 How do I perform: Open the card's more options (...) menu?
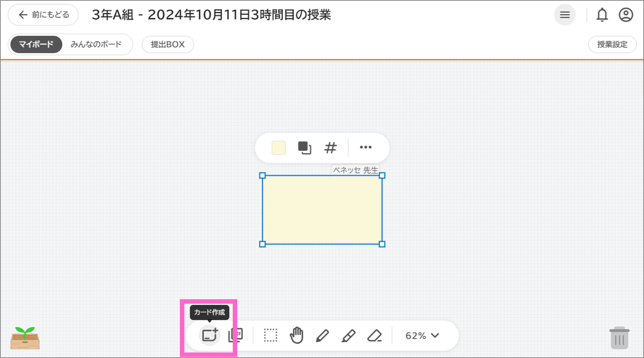[366, 148]
